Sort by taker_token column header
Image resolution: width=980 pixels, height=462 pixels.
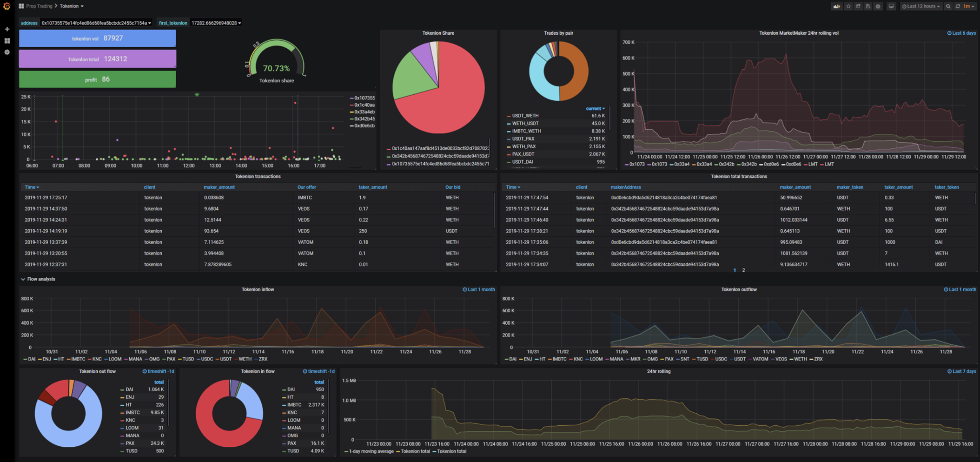[947, 187]
